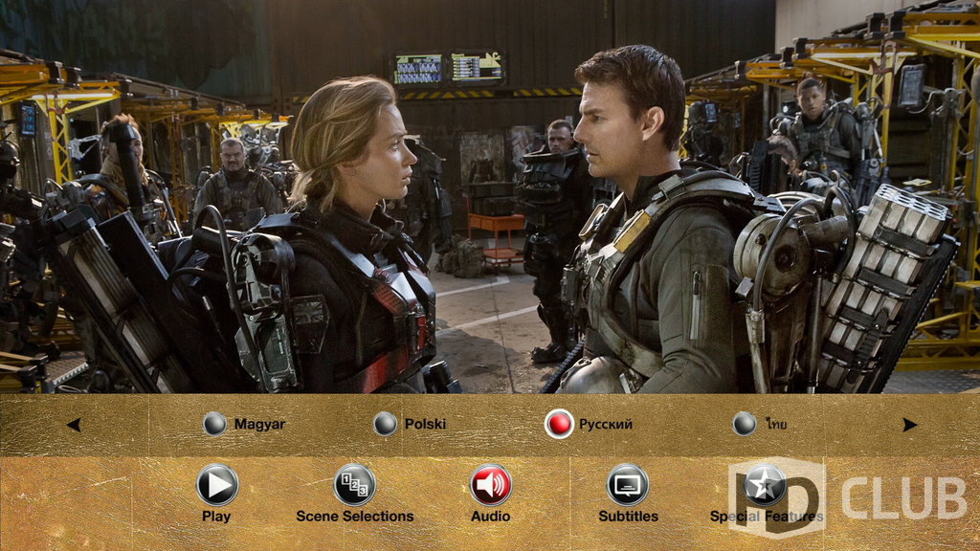Click the ไทย language text
This screenshot has width=980, height=551.
tap(776, 424)
